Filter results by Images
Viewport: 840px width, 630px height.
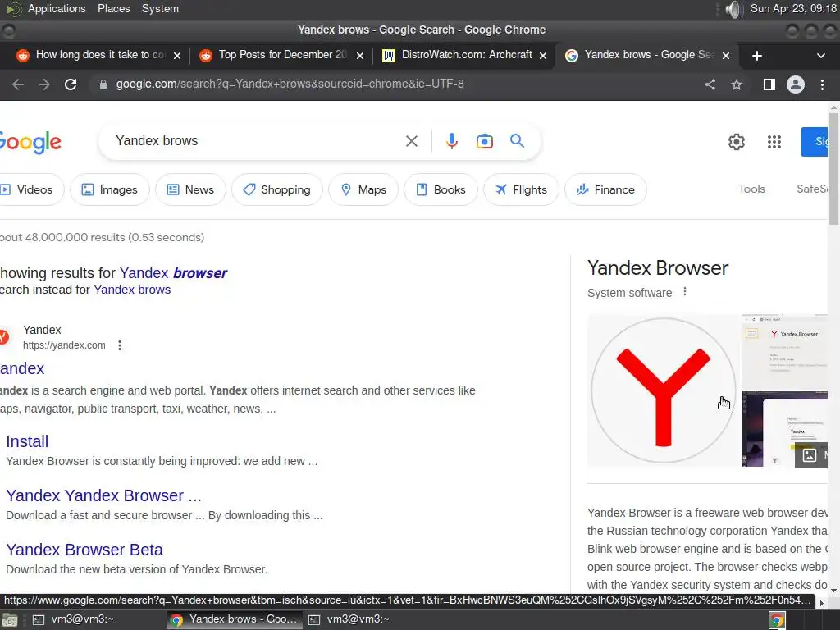point(110,189)
